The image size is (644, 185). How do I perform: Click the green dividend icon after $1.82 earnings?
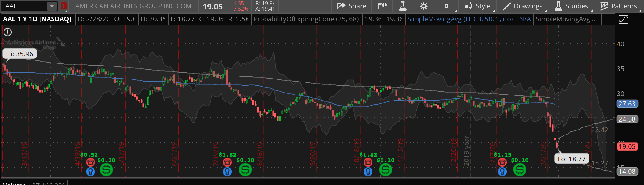pos(245,170)
